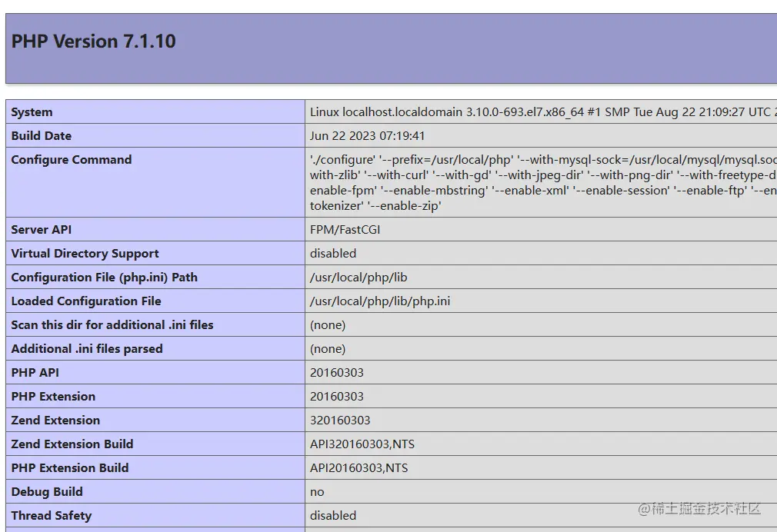This screenshot has width=777, height=532.
Task: Click the Zend Extension label
Action: [55, 420]
